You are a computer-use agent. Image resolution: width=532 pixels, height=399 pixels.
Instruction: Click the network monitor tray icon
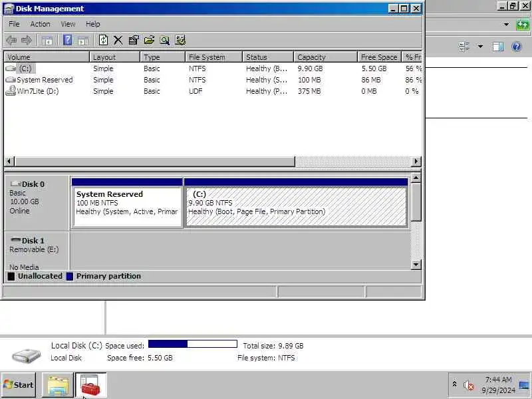(x=524, y=385)
